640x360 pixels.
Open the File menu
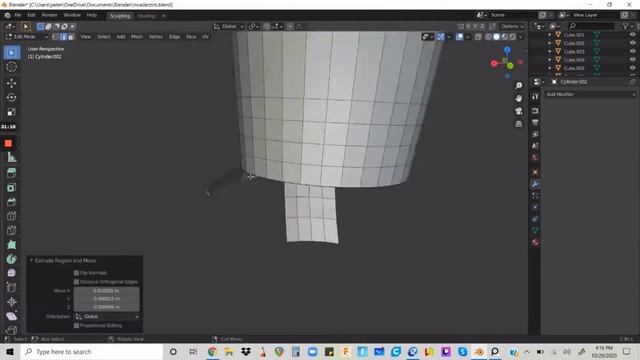tap(18, 15)
